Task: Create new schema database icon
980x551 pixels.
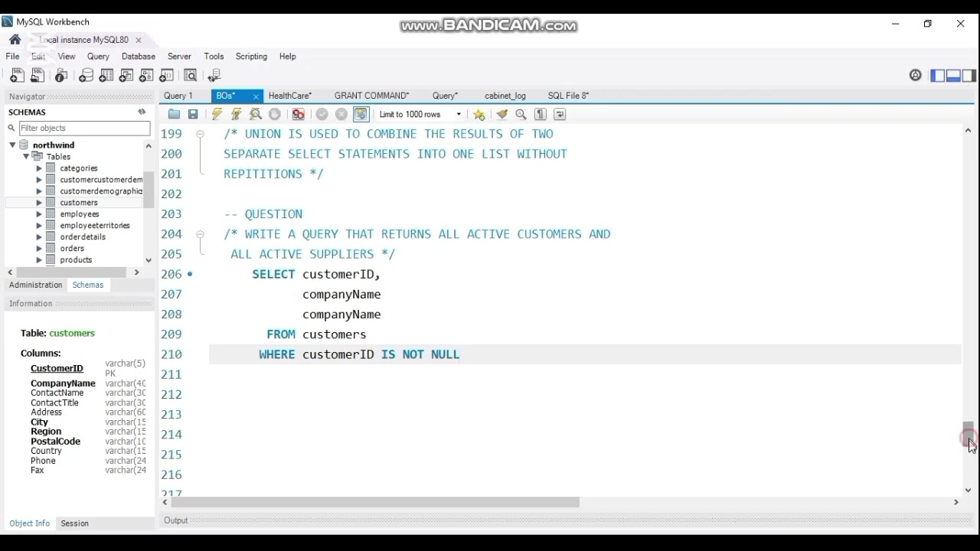Action: [x=87, y=75]
